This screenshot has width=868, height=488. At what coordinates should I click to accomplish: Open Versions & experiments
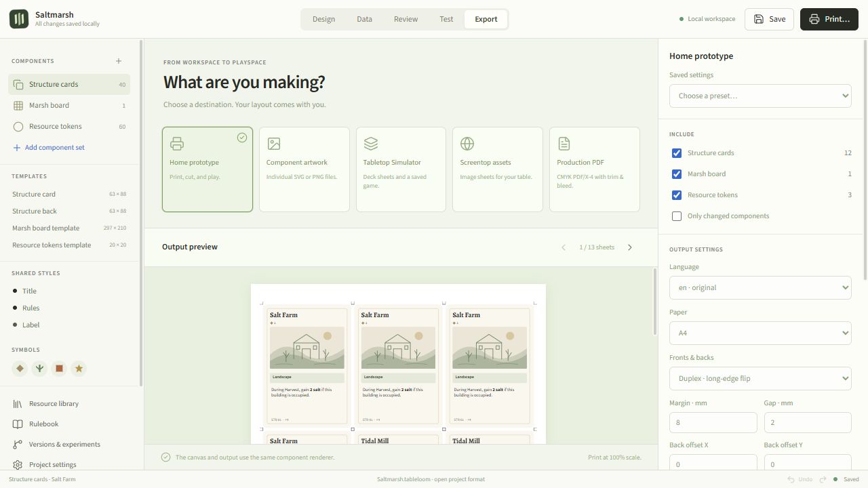(69, 445)
